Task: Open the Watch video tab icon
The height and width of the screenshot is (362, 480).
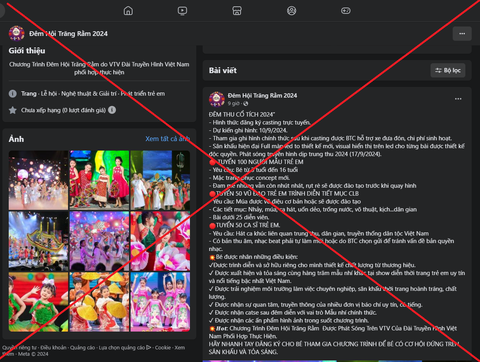Action: tap(182, 11)
